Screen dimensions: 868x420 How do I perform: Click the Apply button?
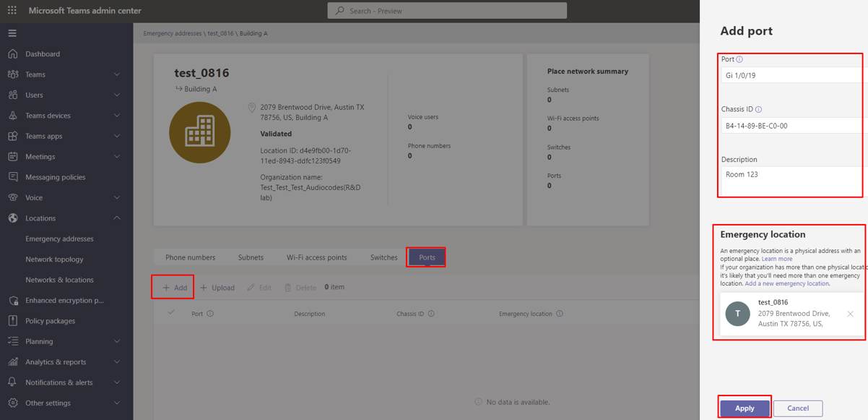tap(745, 408)
